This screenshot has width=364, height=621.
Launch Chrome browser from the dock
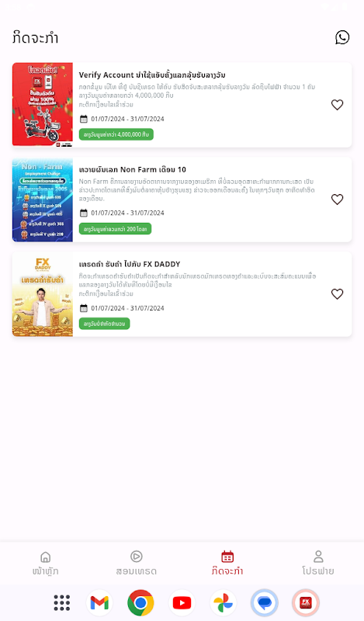tap(140, 603)
